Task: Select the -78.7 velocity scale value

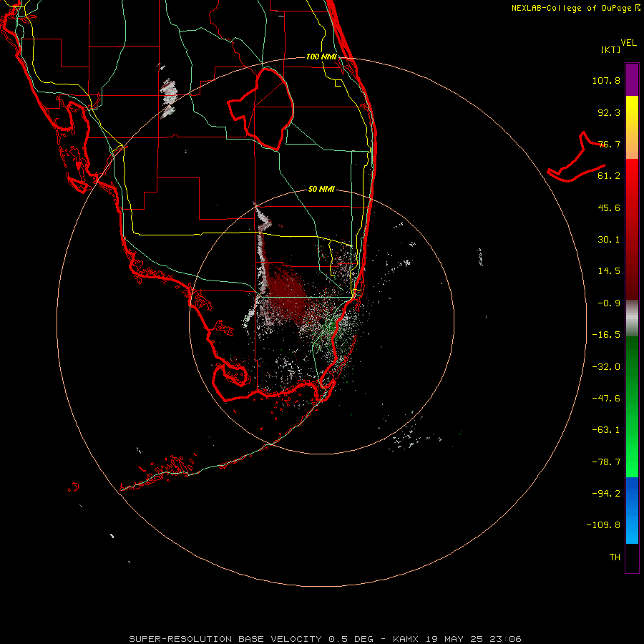Action: [x=606, y=462]
